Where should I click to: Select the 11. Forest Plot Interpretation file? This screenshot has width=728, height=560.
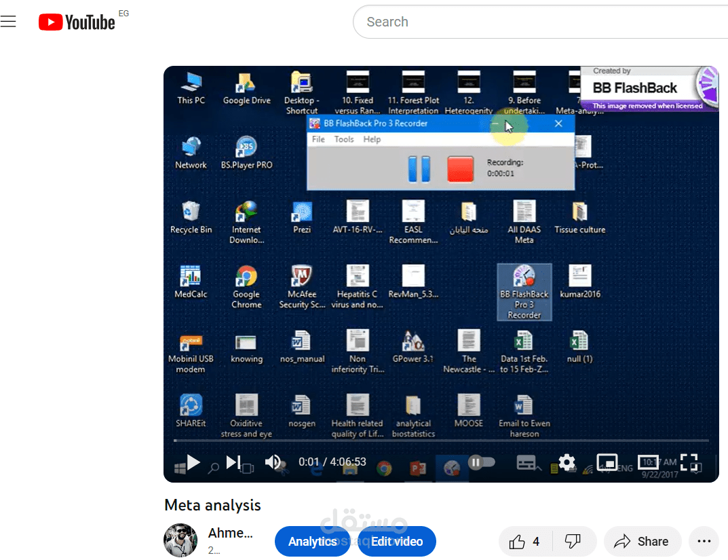click(413, 93)
